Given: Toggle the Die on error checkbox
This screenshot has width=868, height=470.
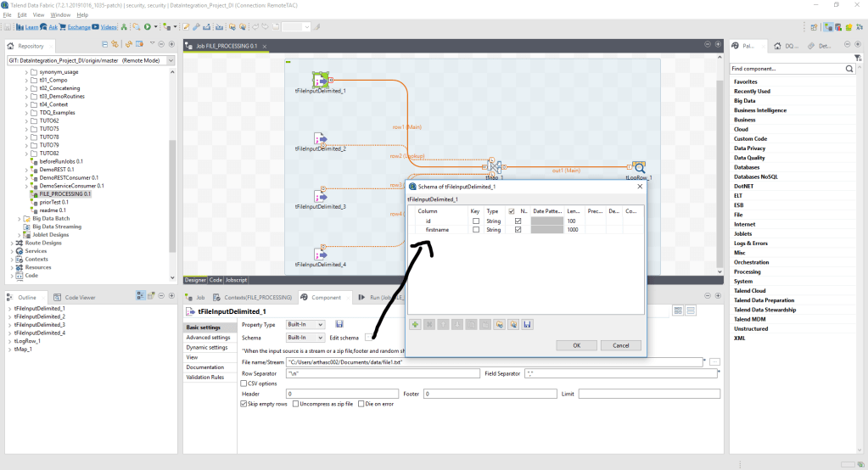Looking at the screenshot, I should click(x=361, y=404).
